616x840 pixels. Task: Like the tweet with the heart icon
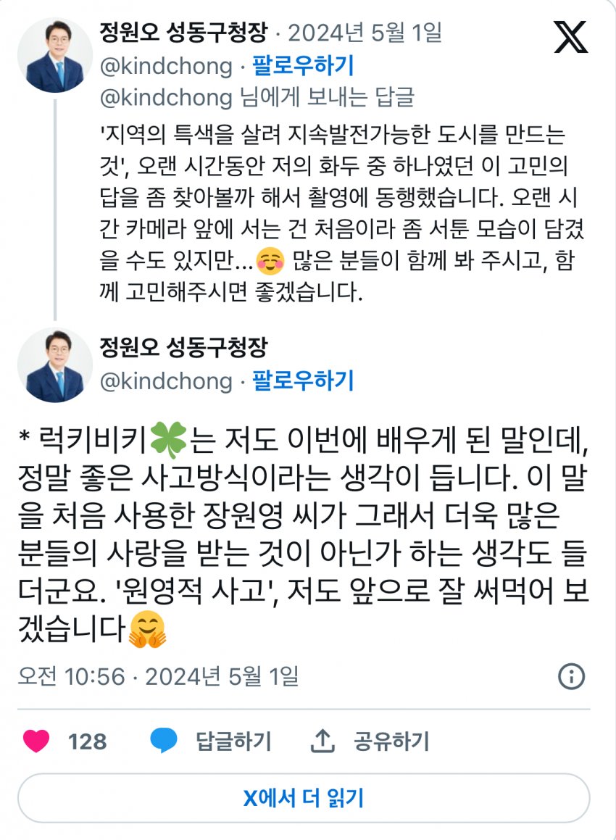tap(36, 741)
